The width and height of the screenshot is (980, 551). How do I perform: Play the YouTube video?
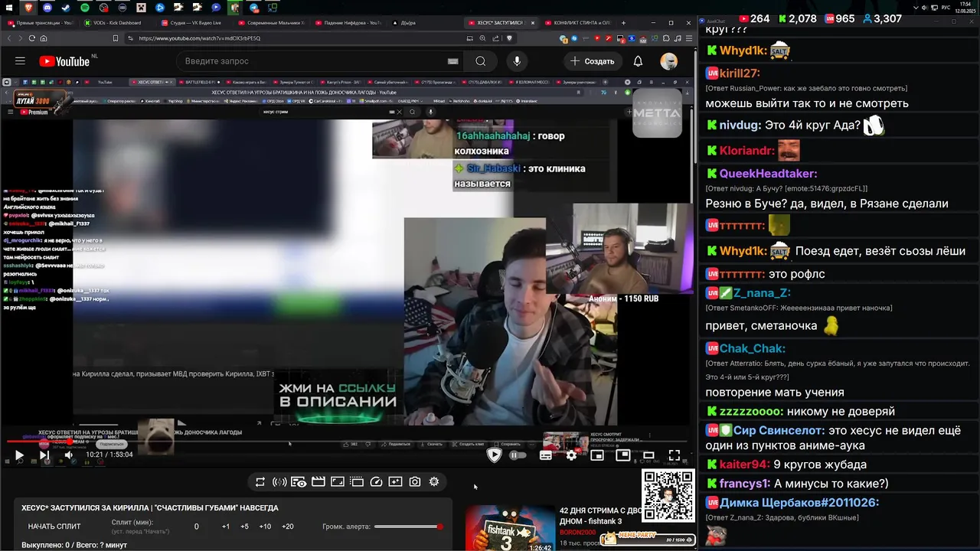coord(19,455)
